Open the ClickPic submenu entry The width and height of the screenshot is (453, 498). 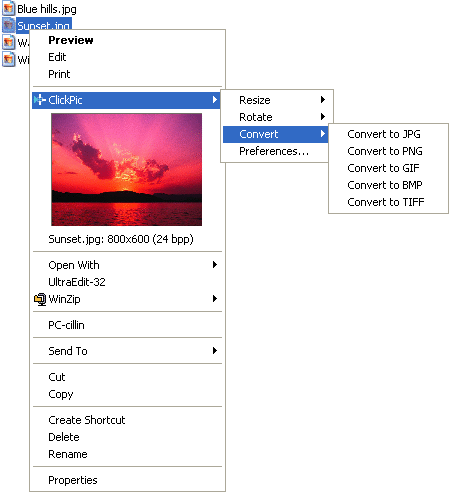pyautogui.click(x=126, y=100)
